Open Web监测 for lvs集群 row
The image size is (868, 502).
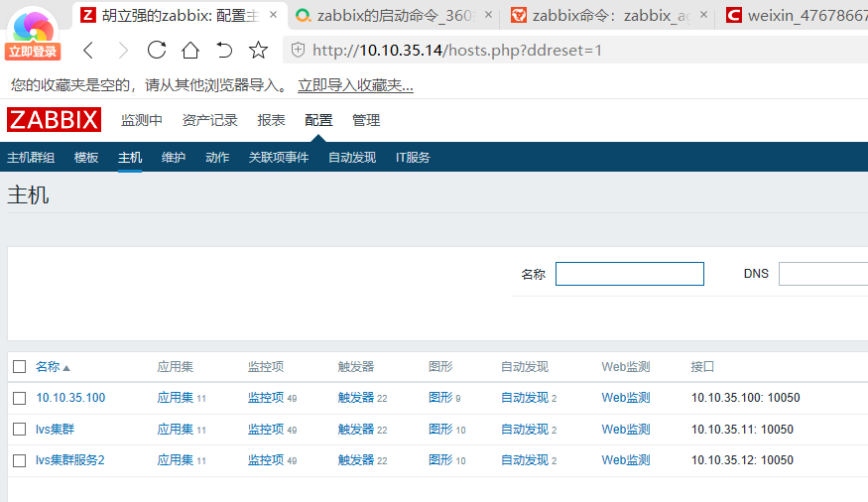pos(626,429)
